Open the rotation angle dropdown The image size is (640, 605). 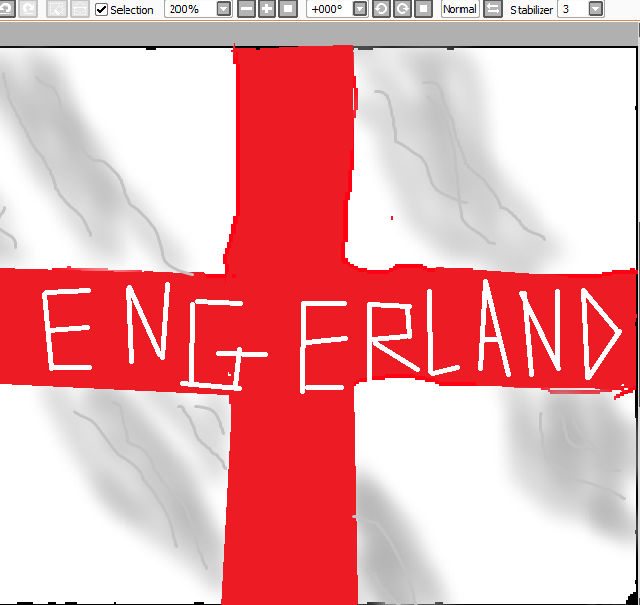pyautogui.click(x=360, y=9)
